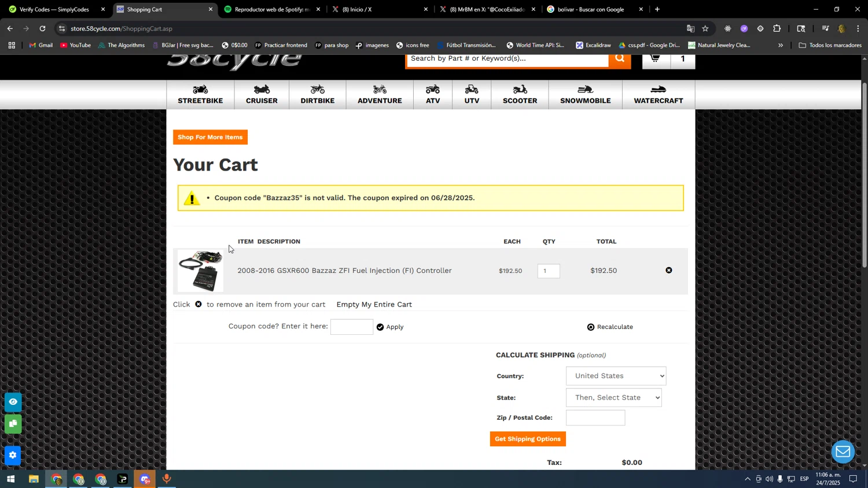The width and height of the screenshot is (868, 488).
Task: Click Empty My Entire Cart link
Action: point(374,305)
